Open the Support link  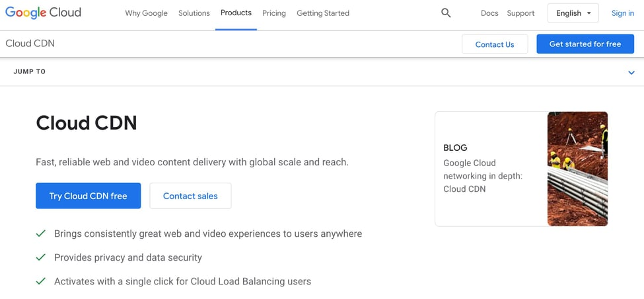click(520, 13)
